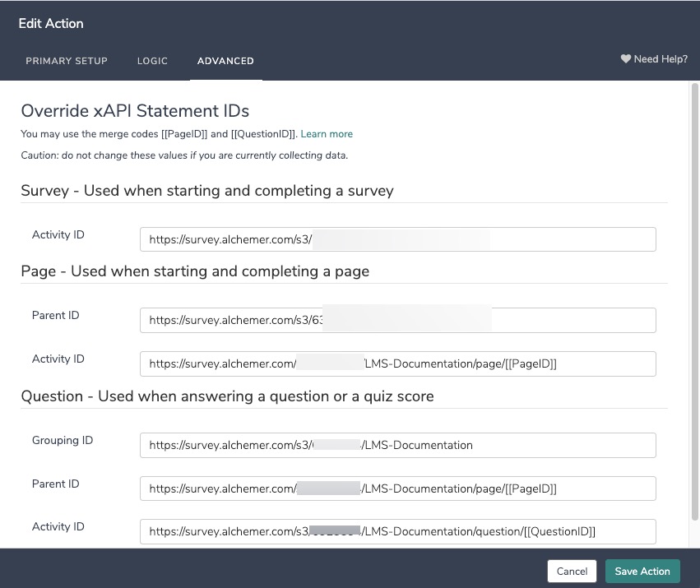Click the Survey section Activity ID label
Image resolution: width=700 pixels, height=588 pixels.
click(58, 234)
